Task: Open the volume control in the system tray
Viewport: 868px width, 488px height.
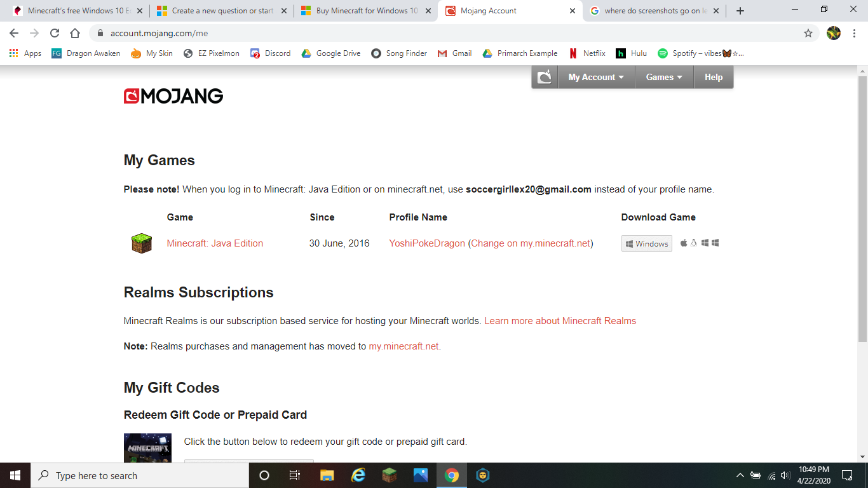Action: [x=785, y=475]
